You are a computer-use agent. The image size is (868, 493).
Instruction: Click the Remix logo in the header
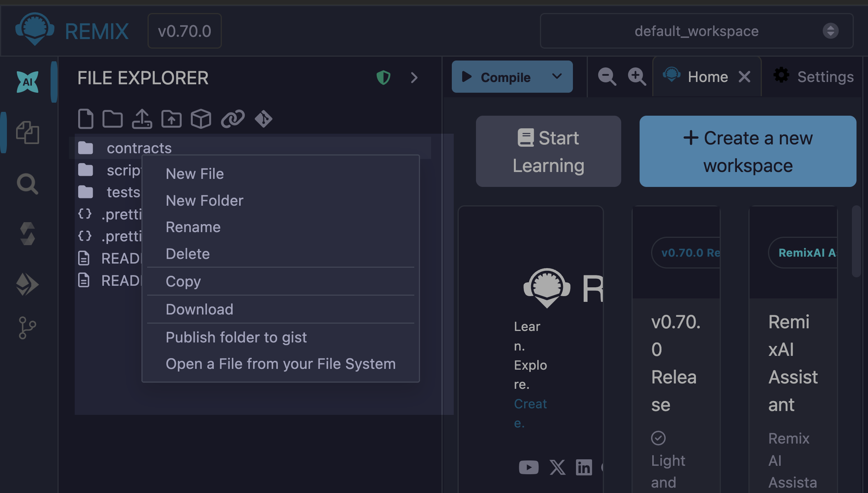[35, 29]
